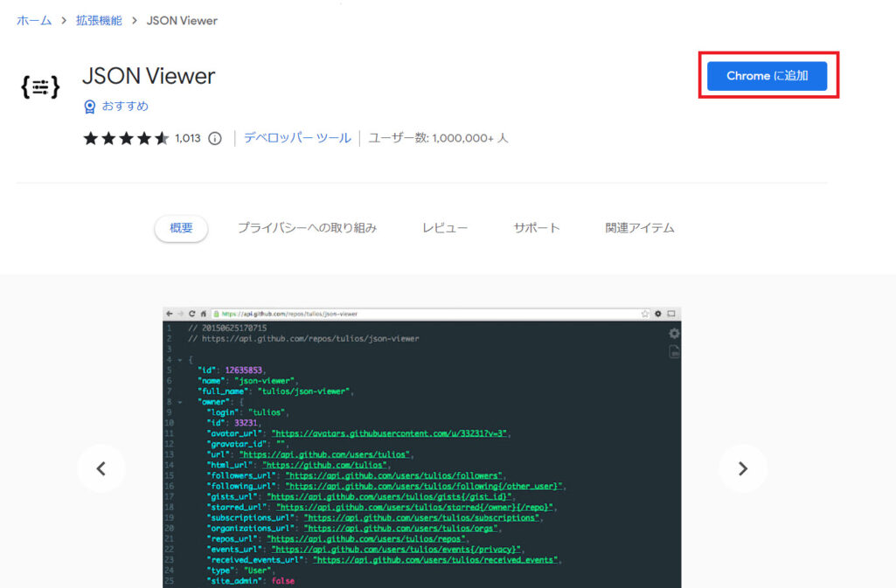Click the "full_name" line in preview
This screenshot has height=588, width=896.
(276, 391)
